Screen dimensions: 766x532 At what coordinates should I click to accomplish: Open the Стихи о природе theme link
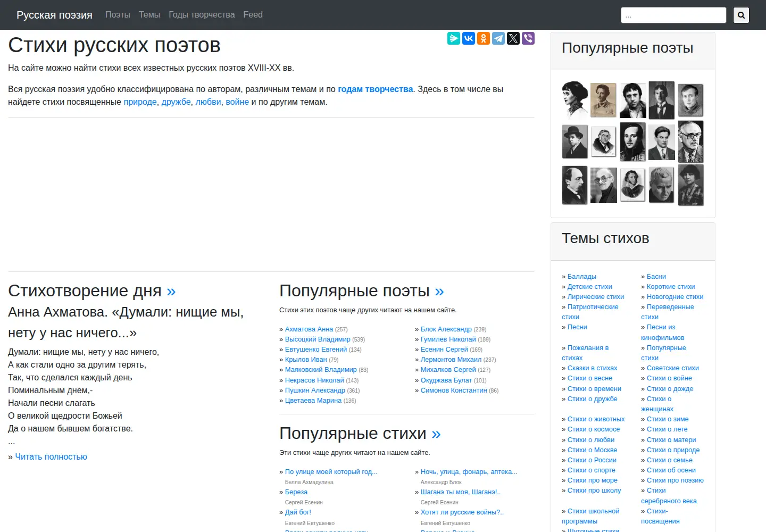[x=673, y=450]
